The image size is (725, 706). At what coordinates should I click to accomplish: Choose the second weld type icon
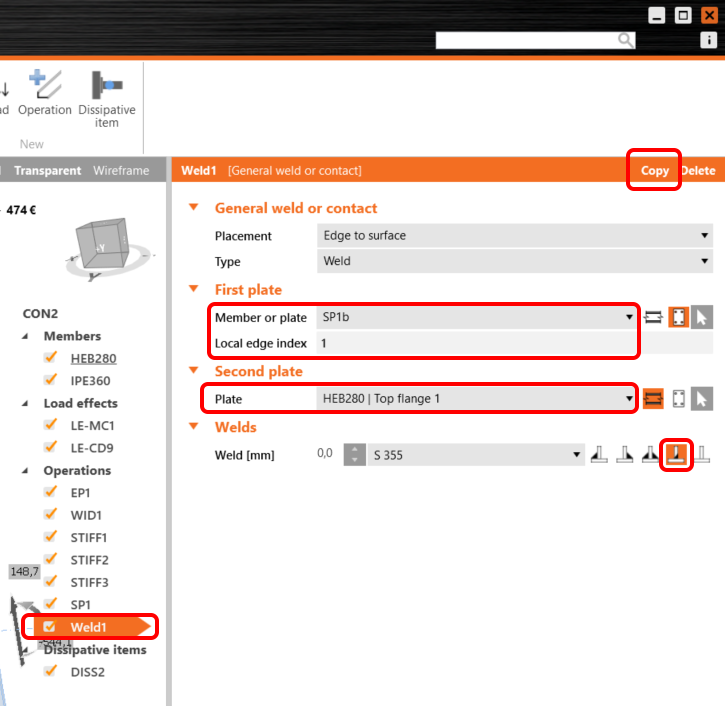click(625, 454)
